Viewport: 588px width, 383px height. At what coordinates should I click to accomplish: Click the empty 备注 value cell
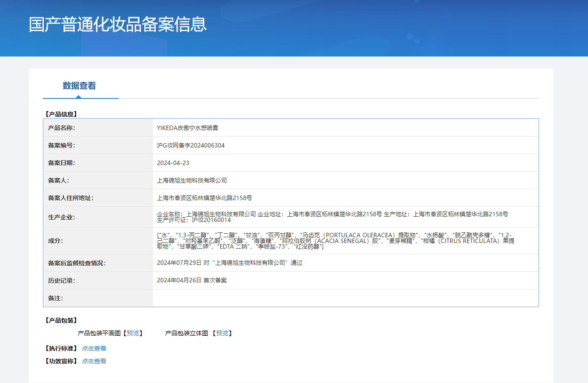(x=345, y=298)
